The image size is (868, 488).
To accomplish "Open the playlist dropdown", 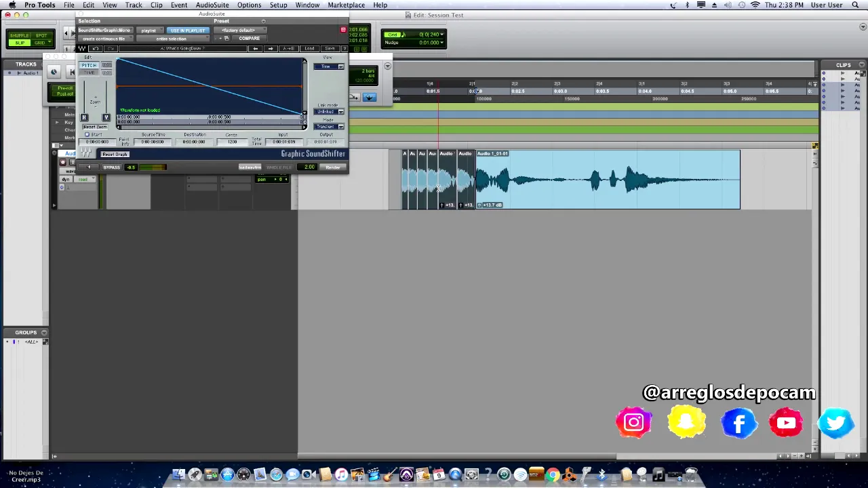I will point(150,30).
